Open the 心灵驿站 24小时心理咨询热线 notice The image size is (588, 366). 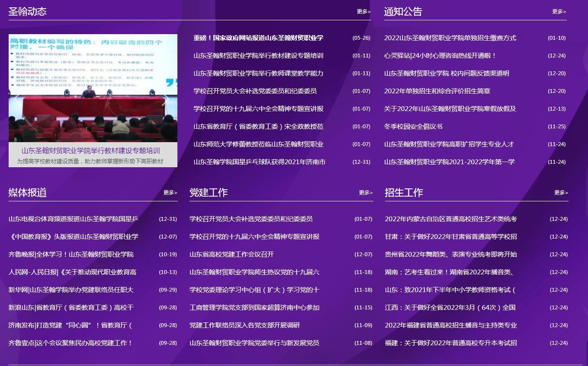[x=440, y=56]
